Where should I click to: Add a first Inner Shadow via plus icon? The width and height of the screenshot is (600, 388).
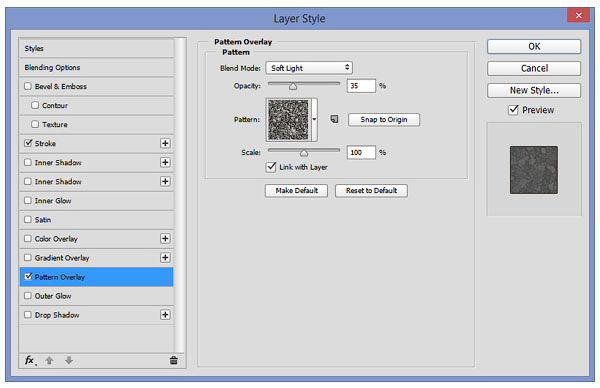click(165, 162)
